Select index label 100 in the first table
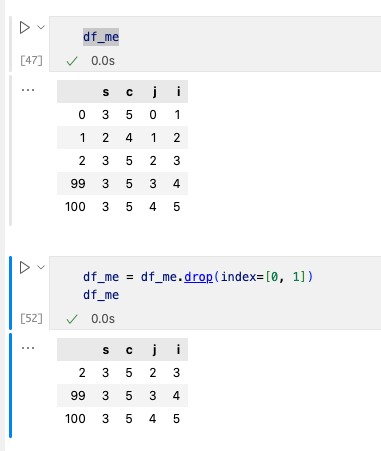The width and height of the screenshot is (381, 451). click(x=75, y=207)
